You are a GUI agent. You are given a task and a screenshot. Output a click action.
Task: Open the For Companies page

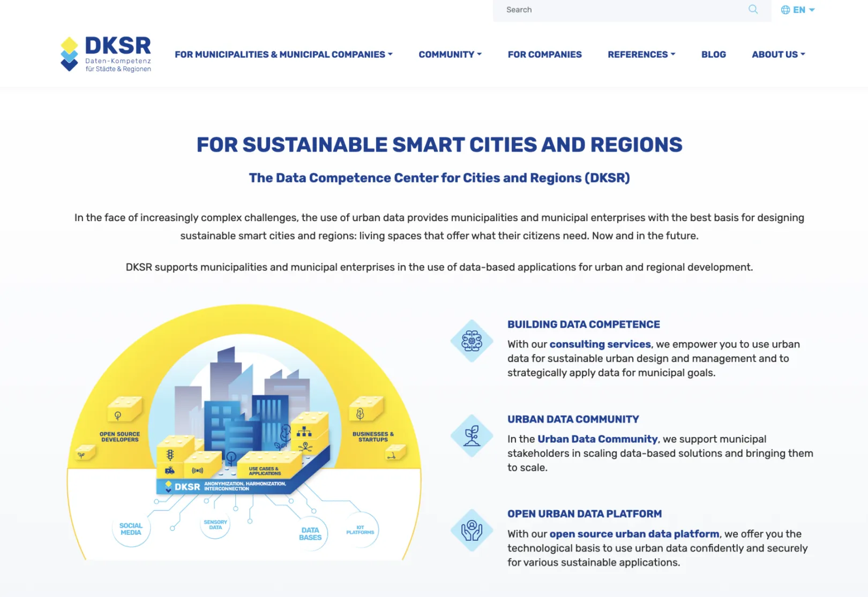click(544, 55)
